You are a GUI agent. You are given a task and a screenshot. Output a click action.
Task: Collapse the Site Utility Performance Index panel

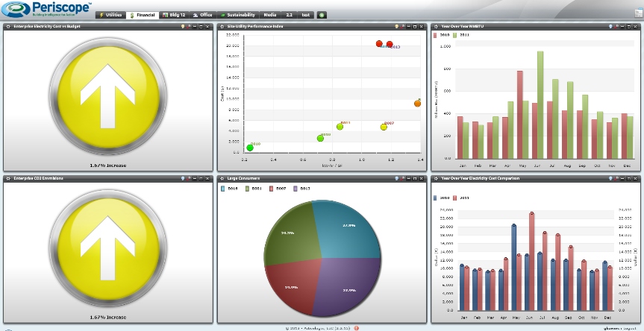pyautogui.click(x=409, y=26)
